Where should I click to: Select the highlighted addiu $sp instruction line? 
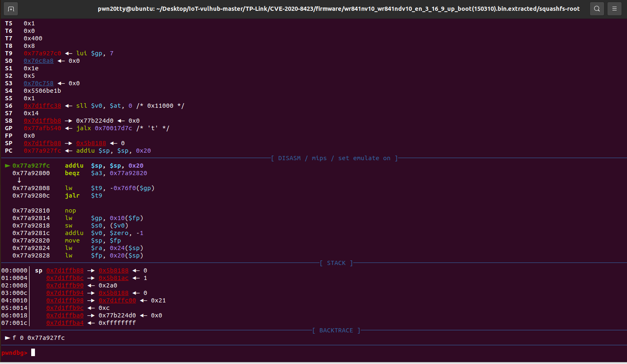[75, 165]
